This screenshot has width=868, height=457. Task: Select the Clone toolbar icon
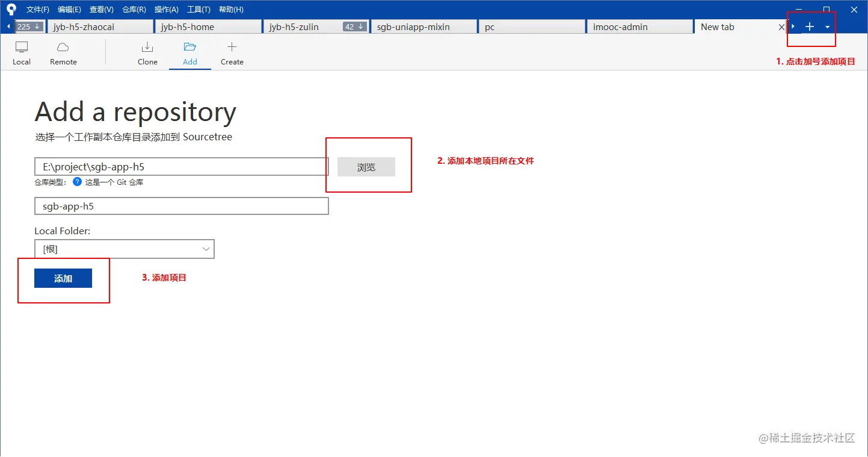coord(147,54)
